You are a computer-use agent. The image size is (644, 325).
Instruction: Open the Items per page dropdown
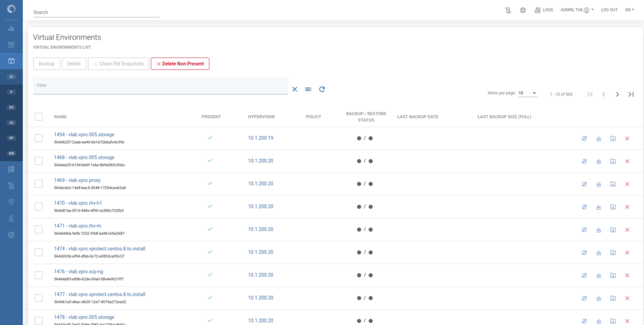(x=527, y=93)
